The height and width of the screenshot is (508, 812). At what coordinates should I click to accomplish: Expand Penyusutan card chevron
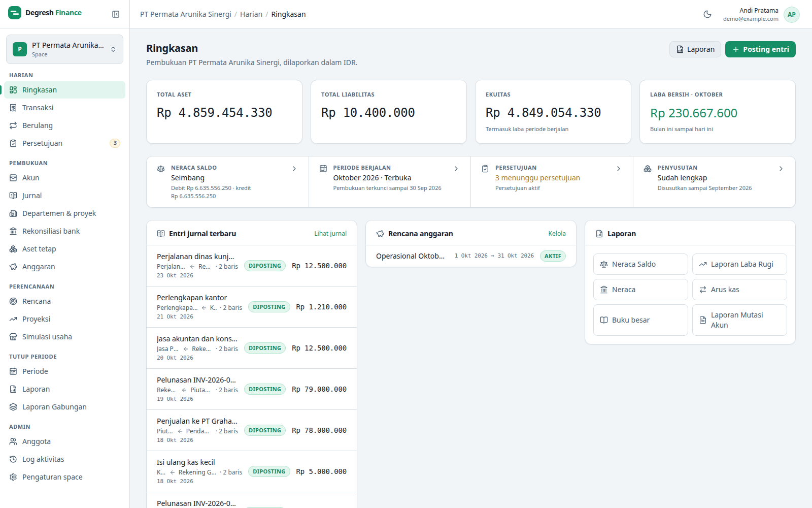(x=781, y=169)
